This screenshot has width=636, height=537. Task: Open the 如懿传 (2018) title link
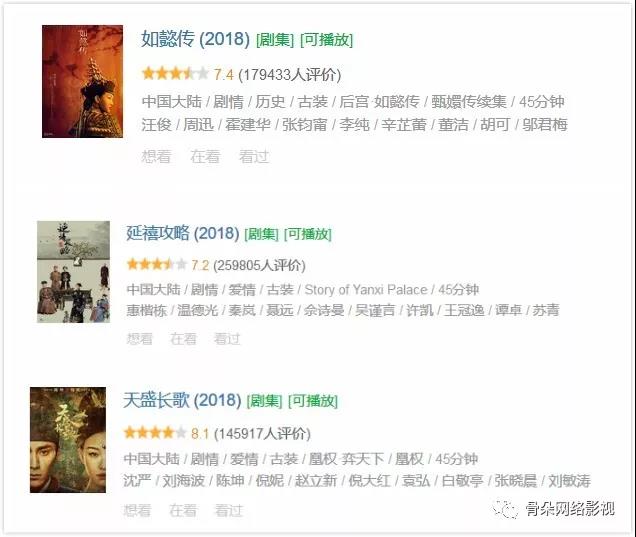[196, 39]
